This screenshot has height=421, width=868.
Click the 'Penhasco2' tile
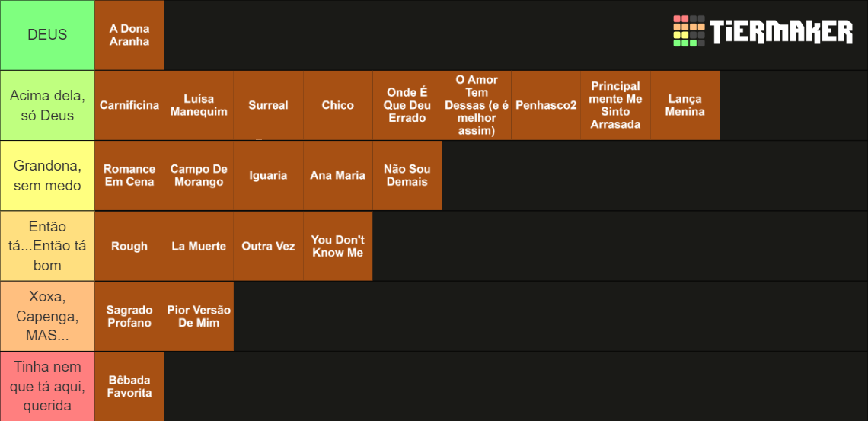coord(546,105)
